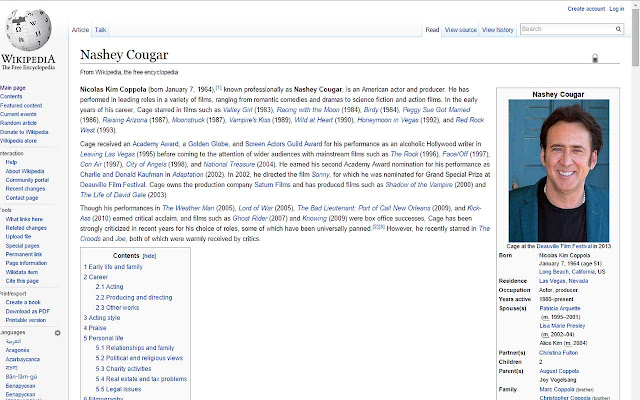The image size is (640, 400).
Task: Click the padlock protection icon
Action: (x=595, y=58)
